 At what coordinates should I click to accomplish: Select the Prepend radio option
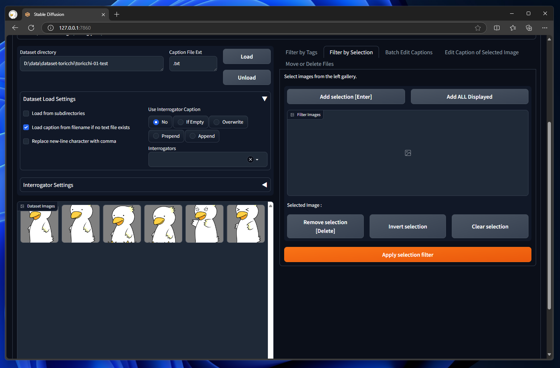tap(166, 136)
